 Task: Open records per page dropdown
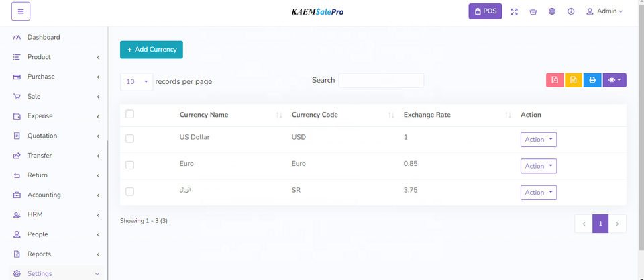[x=136, y=81]
